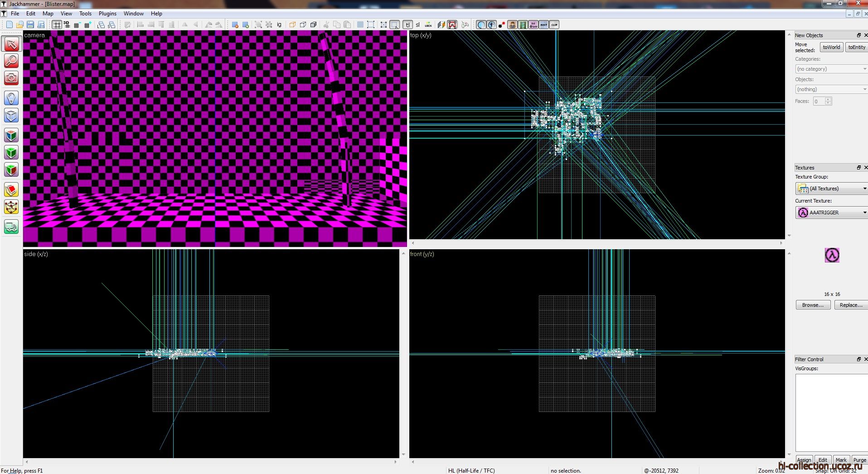Show all hidden objects (solid cube icon)
The image size is (868, 474).
tap(313, 24)
